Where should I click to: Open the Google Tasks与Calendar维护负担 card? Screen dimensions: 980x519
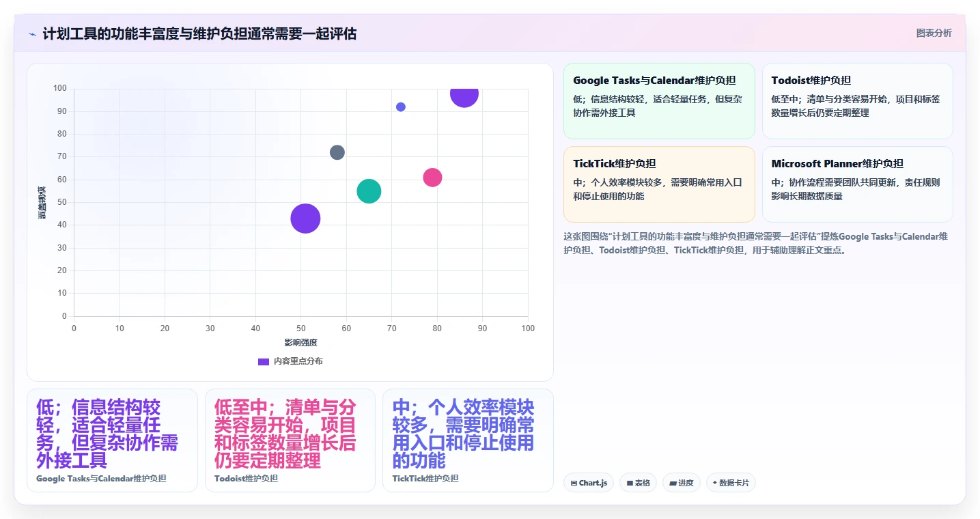tap(659, 101)
